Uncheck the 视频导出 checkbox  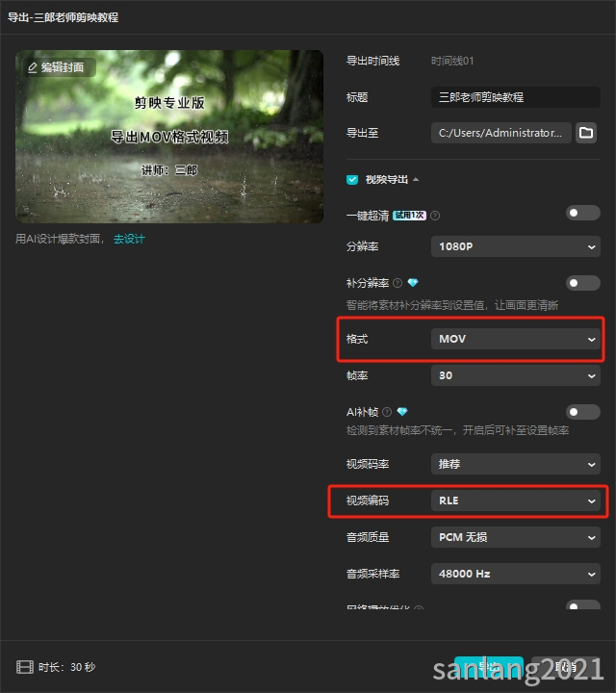(x=352, y=179)
